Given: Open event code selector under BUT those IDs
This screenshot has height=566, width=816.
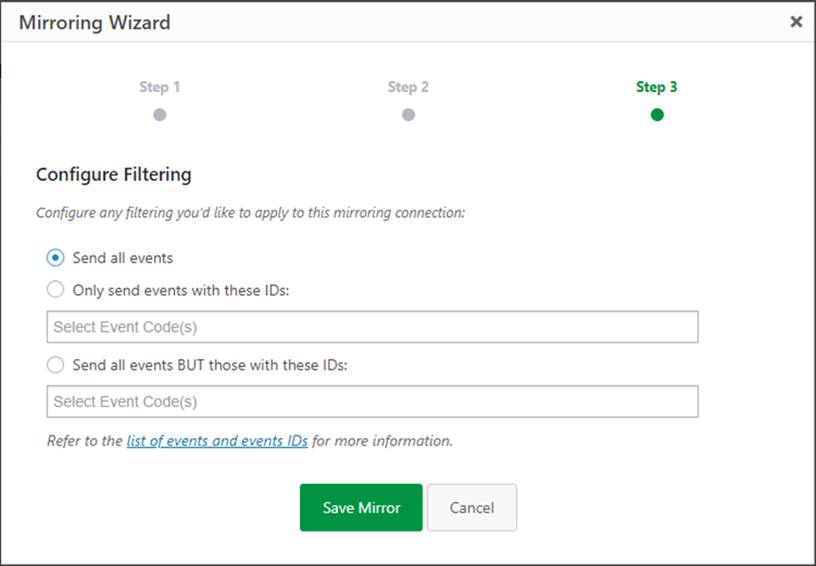Looking at the screenshot, I should [x=372, y=402].
